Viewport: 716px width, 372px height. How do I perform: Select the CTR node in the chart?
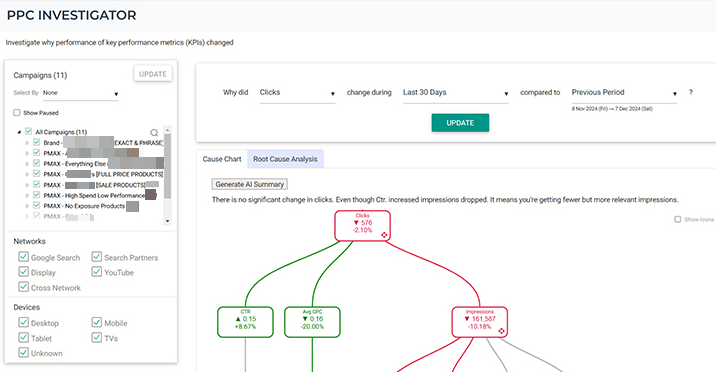[245, 322]
